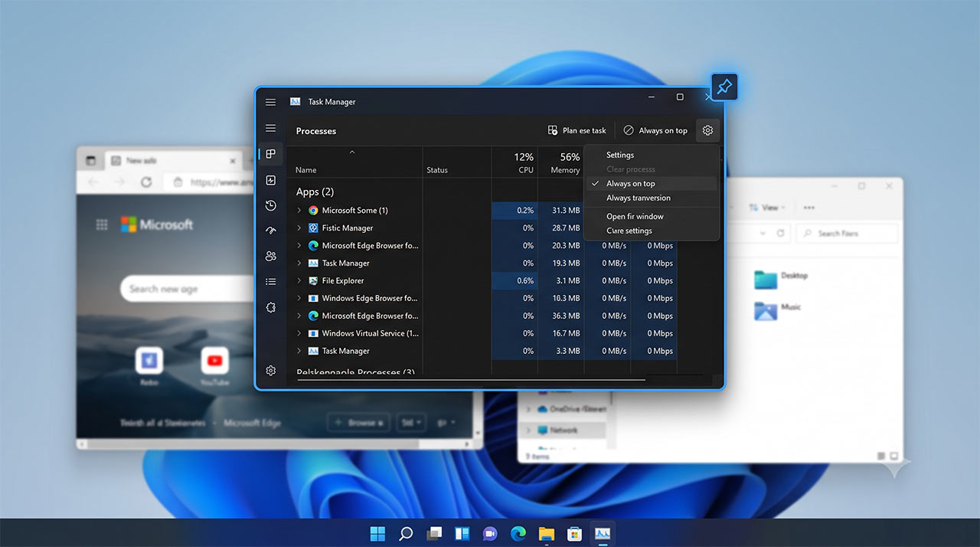The image size is (980, 547).
Task: Open the Processes page in Task Manager sidebar
Action: tap(270, 154)
